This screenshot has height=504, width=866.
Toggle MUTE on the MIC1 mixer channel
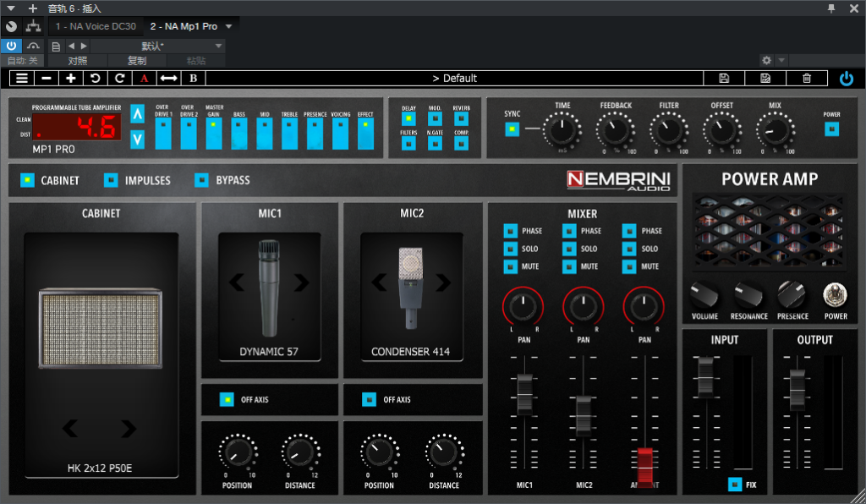coord(510,266)
